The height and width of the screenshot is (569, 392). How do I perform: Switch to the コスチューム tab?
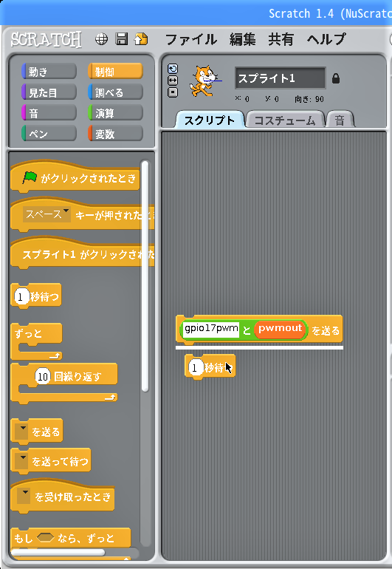click(x=285, y=120)
